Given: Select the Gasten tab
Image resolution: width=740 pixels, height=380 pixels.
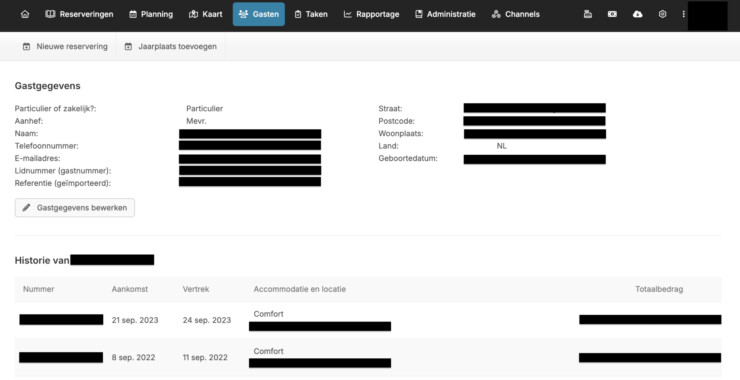Looking at the screenshot, I should click(x=259, y=14).
